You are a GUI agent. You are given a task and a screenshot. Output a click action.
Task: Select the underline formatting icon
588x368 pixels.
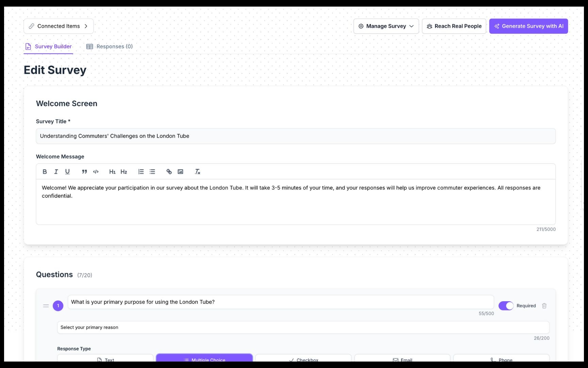point(67,171)
